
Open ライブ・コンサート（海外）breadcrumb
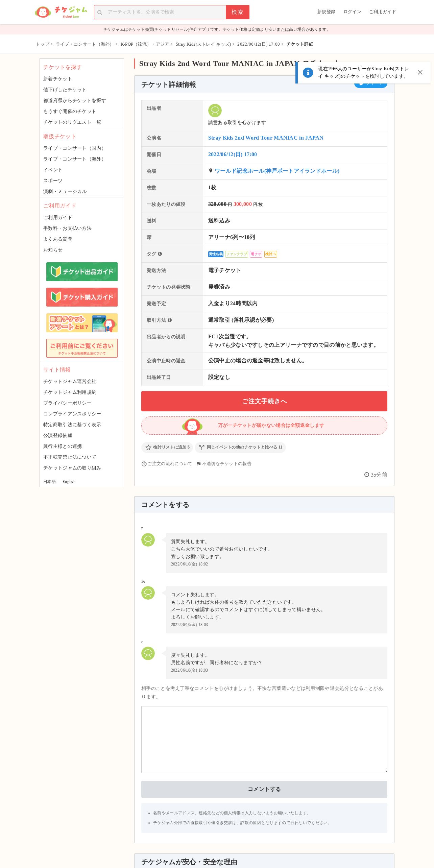click(x=85, y=44)
